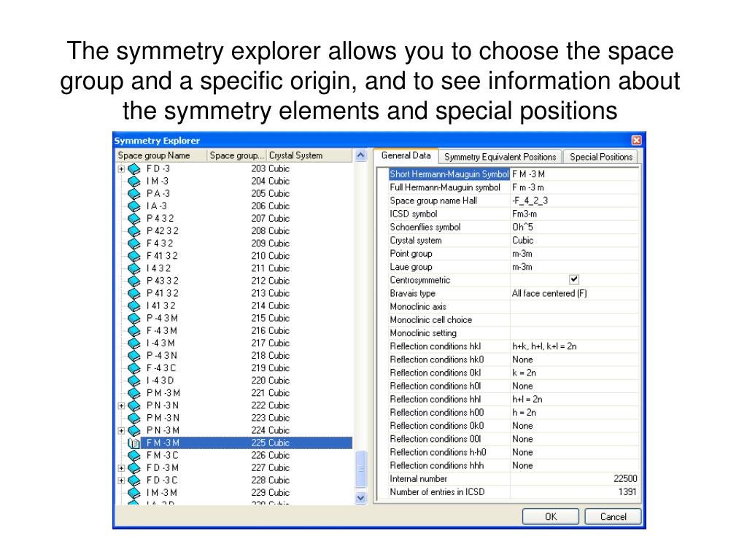Click the book icon beside I M -3 M
Screen dimensions: 747x560
[134, 493]
